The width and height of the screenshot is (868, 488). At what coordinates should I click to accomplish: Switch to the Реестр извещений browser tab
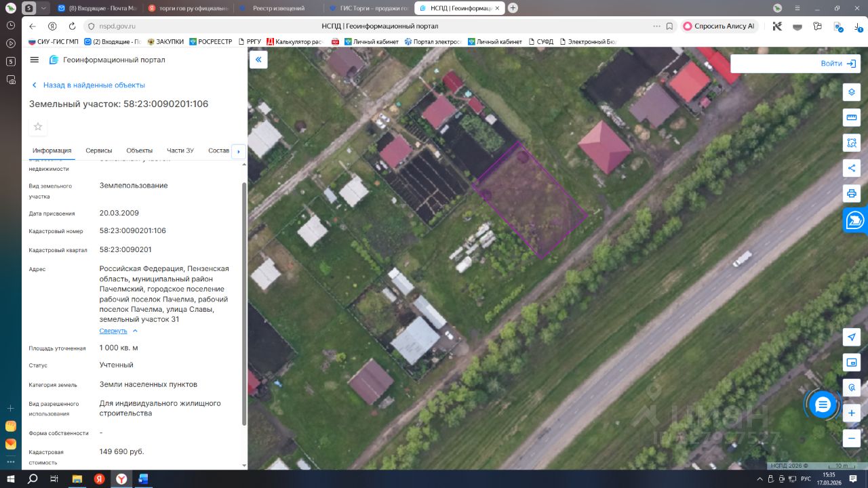point(278,8)
